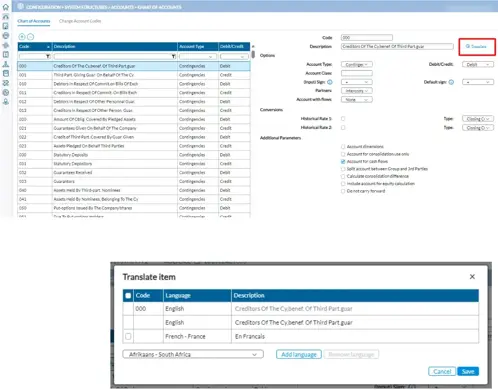Open the (Input) Sign dropdown
The height and width of the screenshot is (390, 498).
(357, 82)
